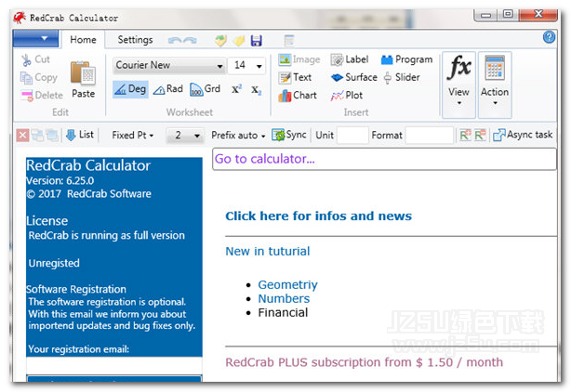Click the second R result icon
571x392 pixels.
pos(480,135)
